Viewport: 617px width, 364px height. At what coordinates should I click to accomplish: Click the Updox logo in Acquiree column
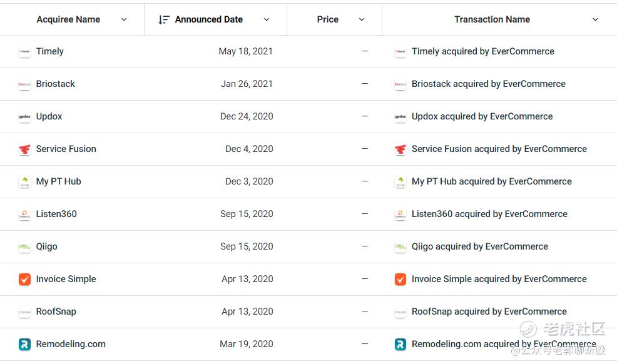coord(24,117)
